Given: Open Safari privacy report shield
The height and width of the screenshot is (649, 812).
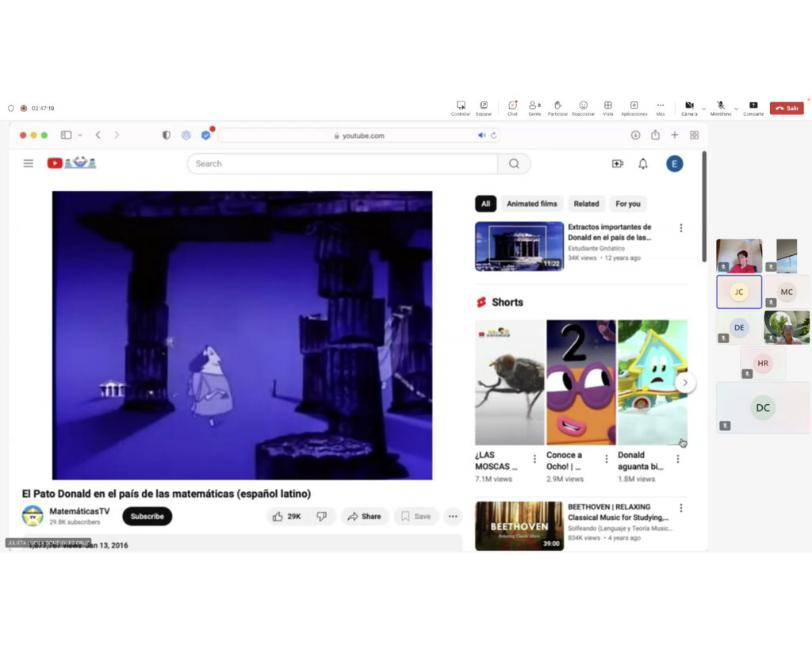Looking at the screenshot, I should pyautogui.click(x=167, y=135).
